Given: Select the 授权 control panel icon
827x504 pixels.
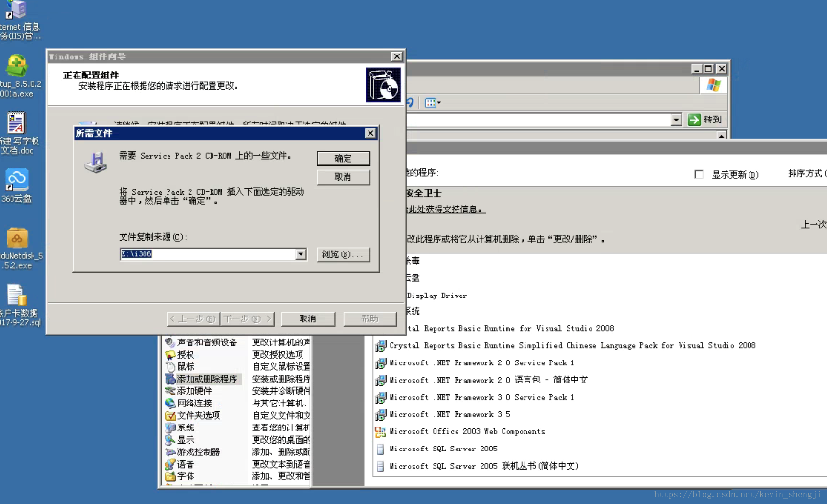Looking at the screenshot, I should (180, 354).
